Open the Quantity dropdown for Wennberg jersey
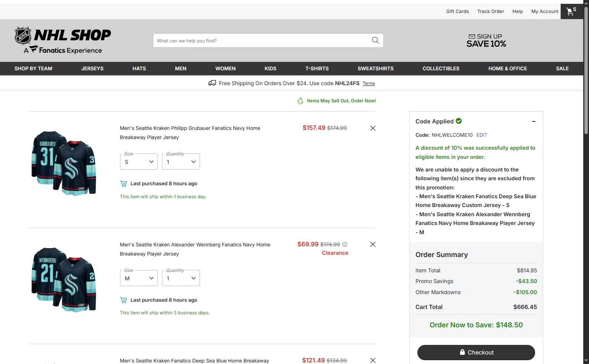589x364 pixels. (x=181, y=278)
